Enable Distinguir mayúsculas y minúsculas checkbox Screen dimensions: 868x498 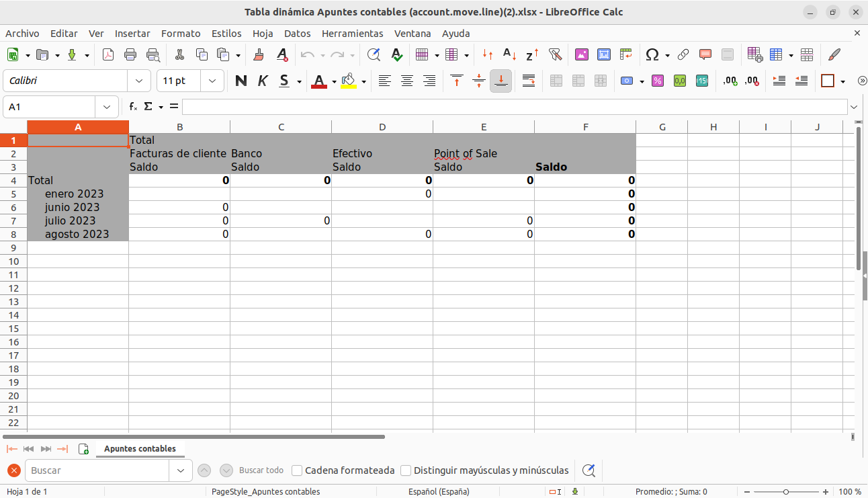(x=406, y=470)
